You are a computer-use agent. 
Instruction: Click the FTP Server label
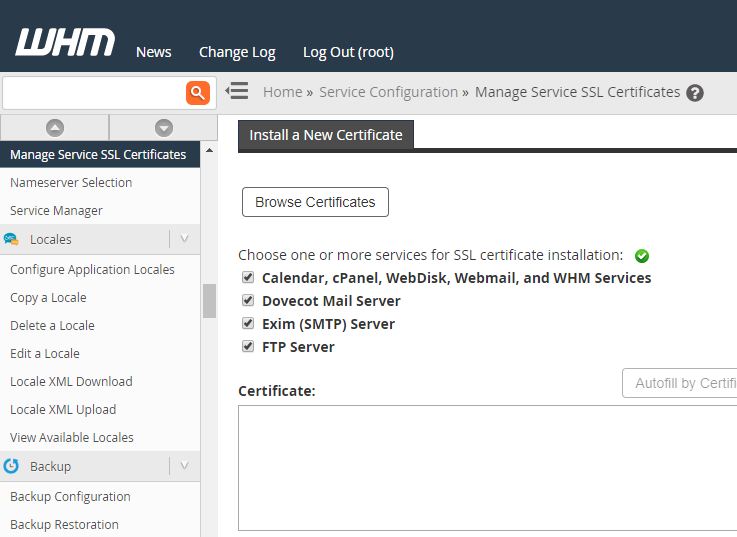tap(298, 347)
